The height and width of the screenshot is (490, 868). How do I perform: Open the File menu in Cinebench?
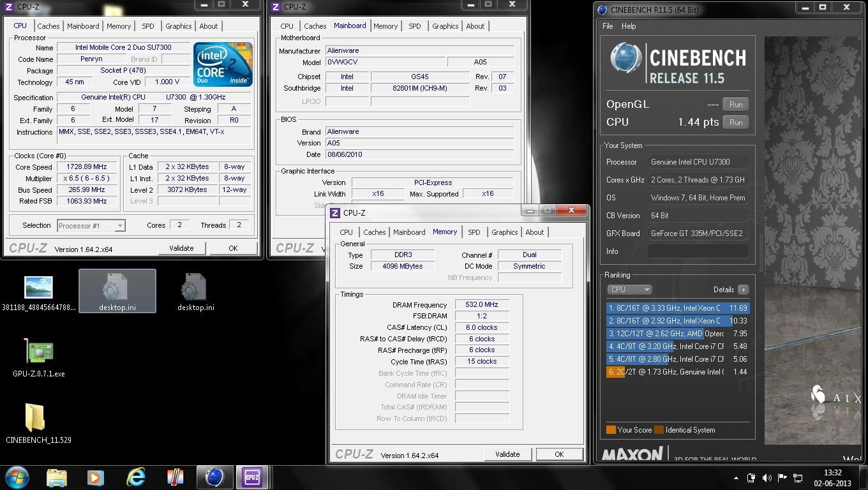pos(608,26)
